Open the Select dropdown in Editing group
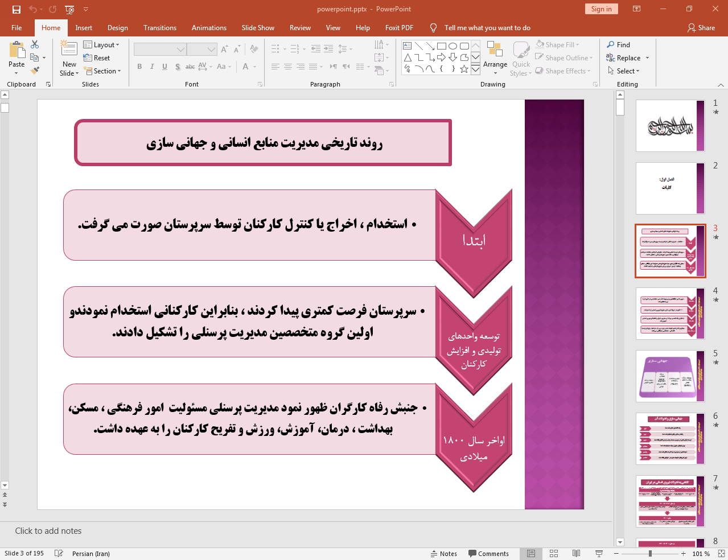The width and height of the screenshot is (728, 560). (x=624, y=71)
